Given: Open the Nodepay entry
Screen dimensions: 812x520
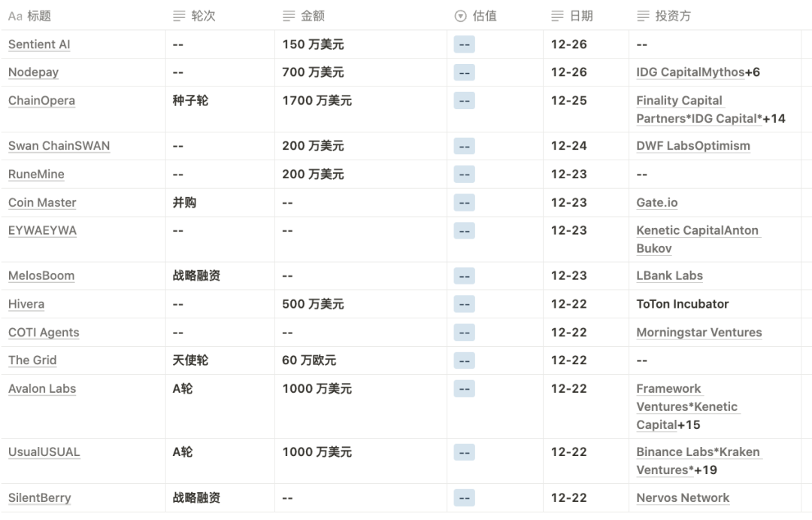Looking at the screenshot, I should click(x=34, y=72).
